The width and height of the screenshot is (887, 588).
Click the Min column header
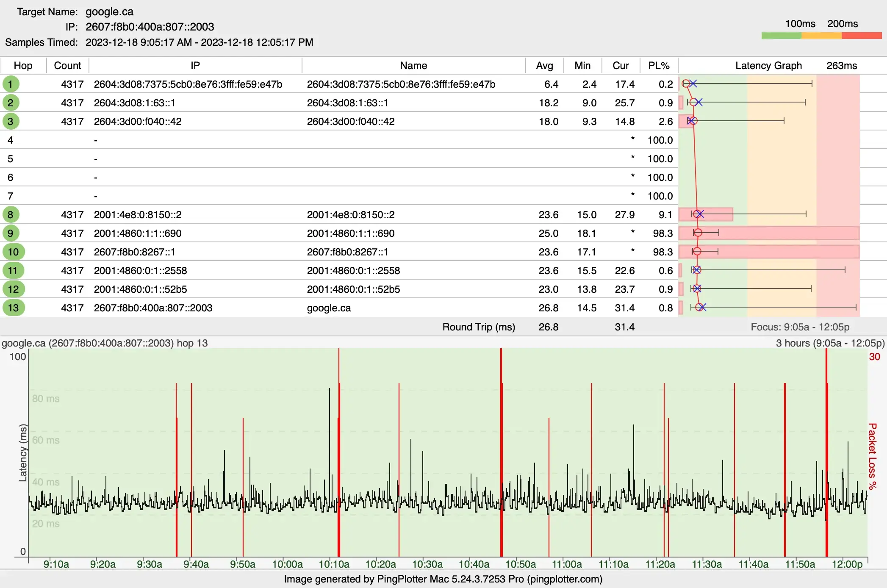[582, 66]
